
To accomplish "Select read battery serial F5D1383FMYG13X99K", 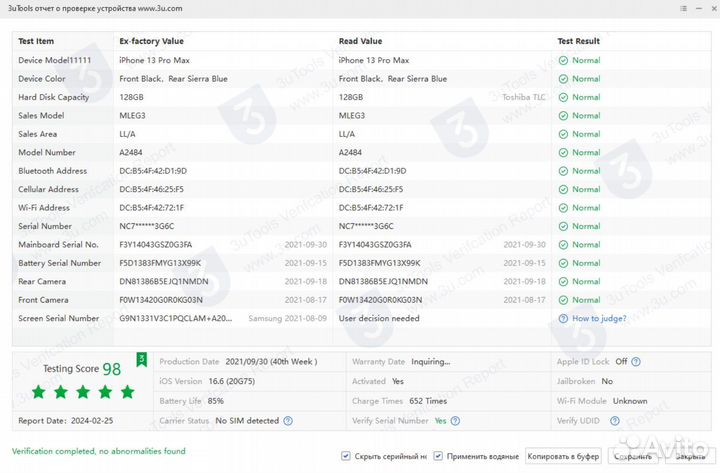I will (379, 263).
